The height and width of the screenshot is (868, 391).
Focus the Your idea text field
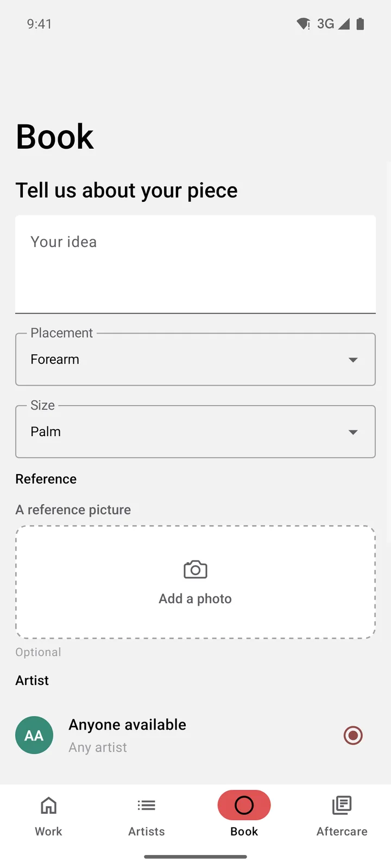click(195, 264)
